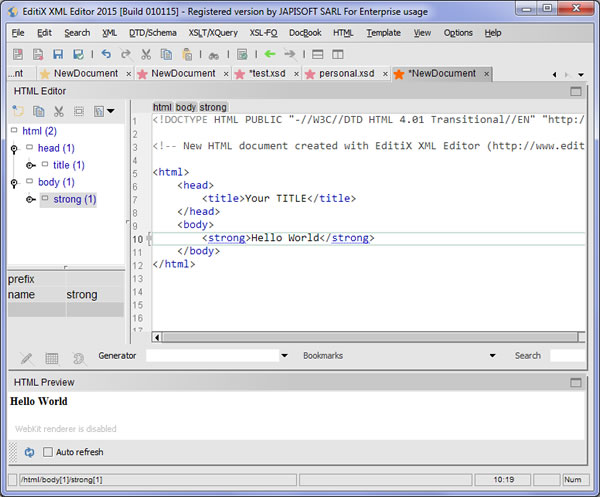600x497 pixels.
Task: Cut node with tree toolbar scissors
Action: click(x=59, y=111)
